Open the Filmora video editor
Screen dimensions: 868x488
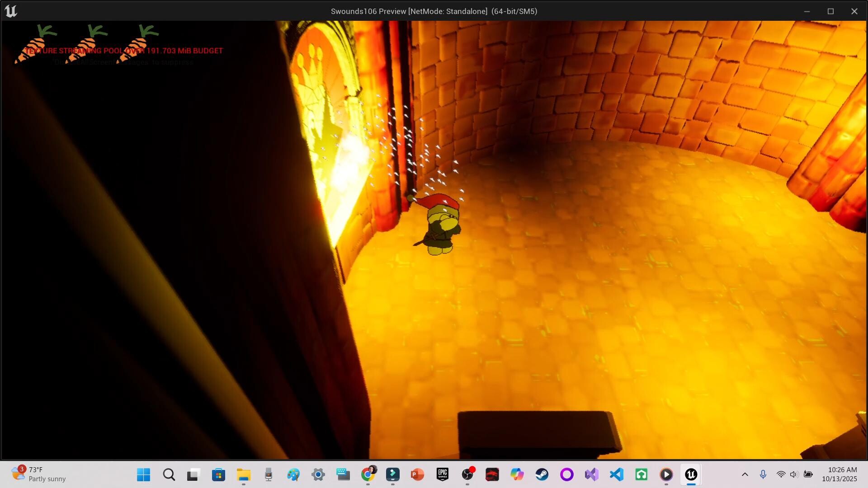tap(392, 474)
